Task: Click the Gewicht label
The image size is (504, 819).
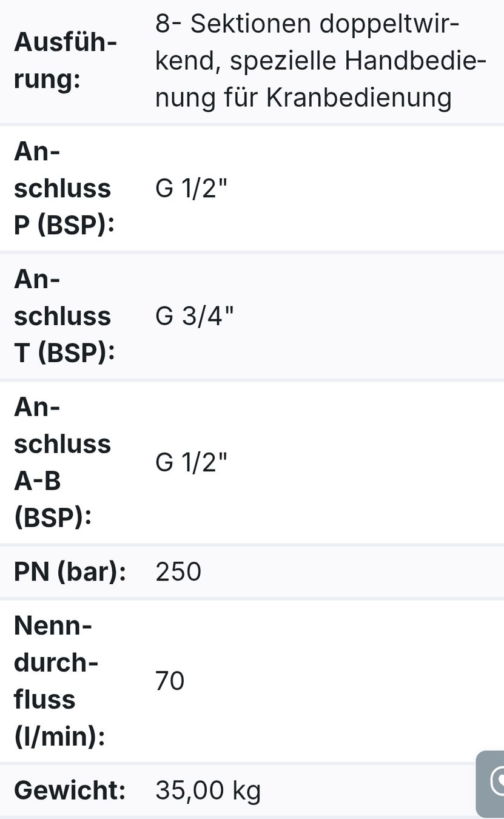Action: pyautogui.click(x=70, y=790)
